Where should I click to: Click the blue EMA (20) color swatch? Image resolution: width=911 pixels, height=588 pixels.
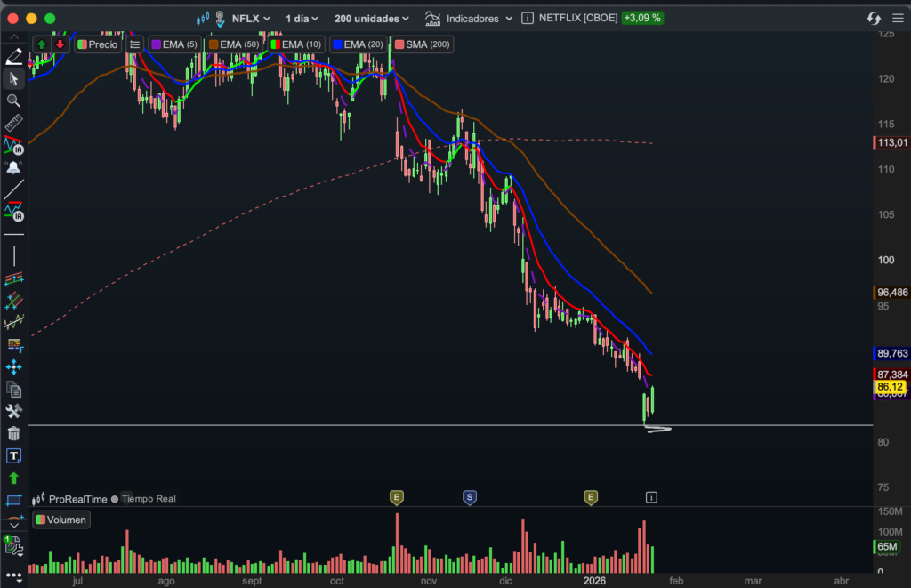pyautogui.click(x=338, y=44)
